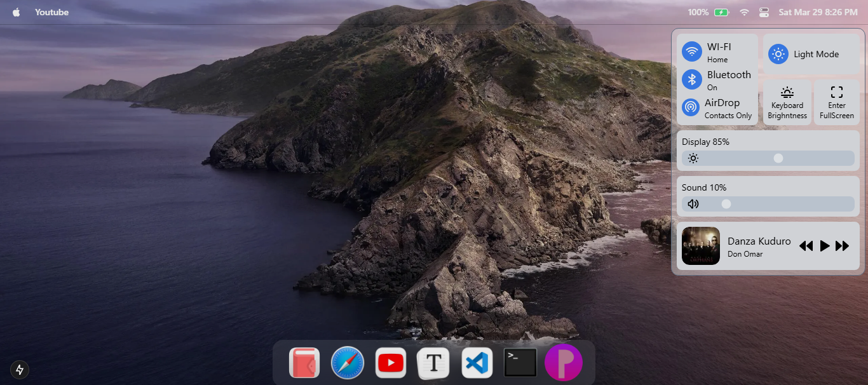
Task: Open the Terminal dock icon
Action: [x=520, y=363]
